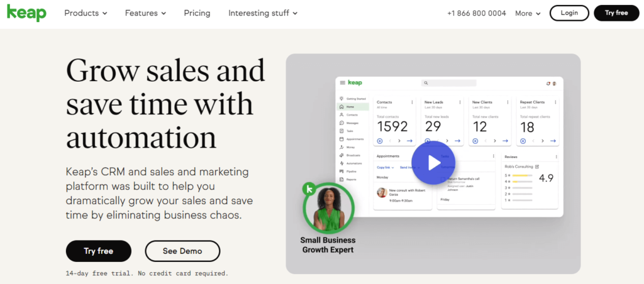The width and height of the screenshot is (644, 284).
Task: Call the +1 866 800 0004 phone link
Action: click(477, 13)
